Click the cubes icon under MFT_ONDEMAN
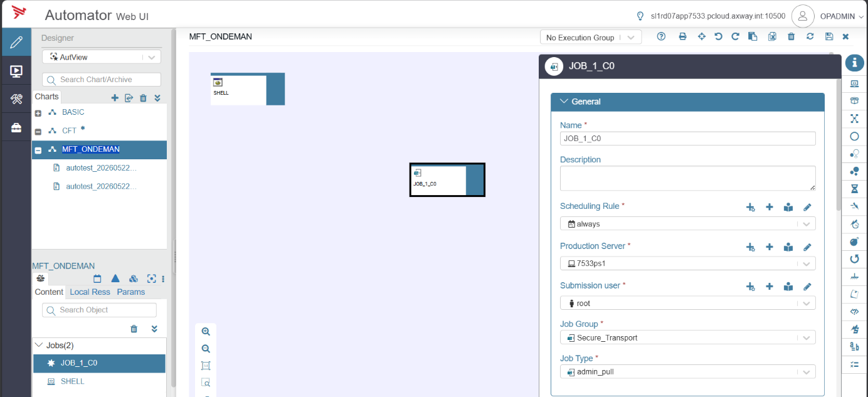The image size is (868, 397). 134,278
